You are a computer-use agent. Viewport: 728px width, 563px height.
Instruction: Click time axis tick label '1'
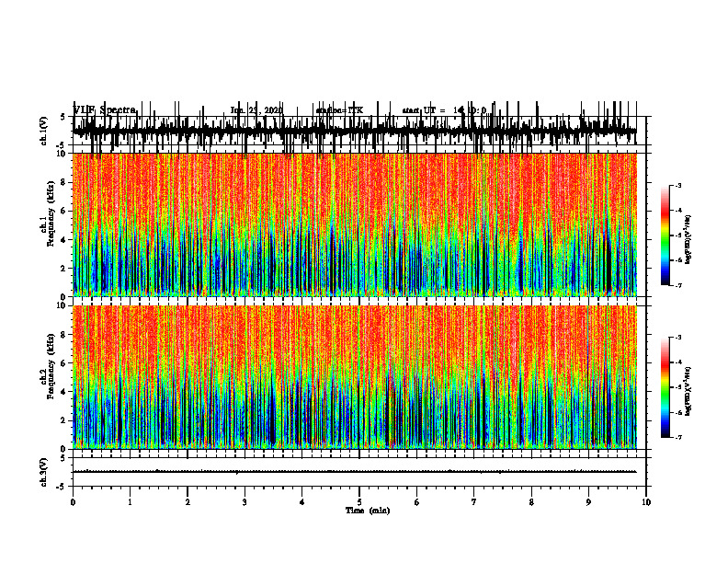(x=130, y=502)
